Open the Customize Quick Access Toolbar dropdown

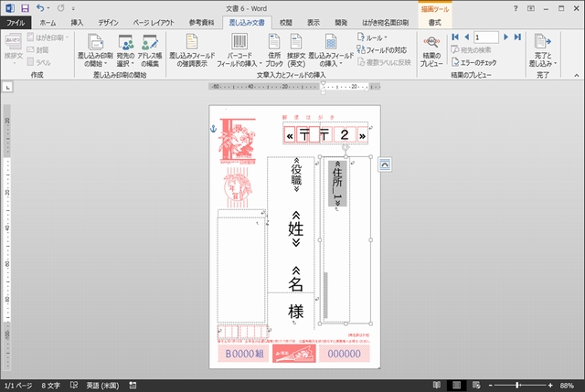click(73, 8)
